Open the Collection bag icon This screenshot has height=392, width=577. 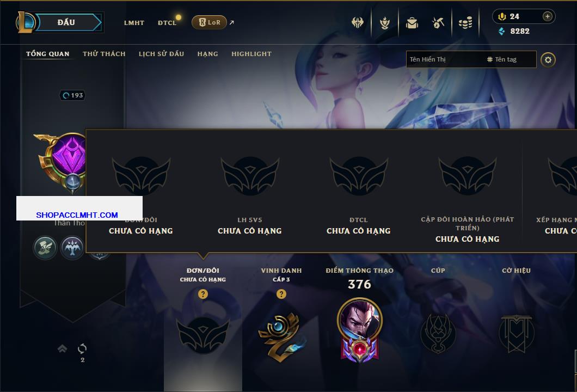pos(412,23)
